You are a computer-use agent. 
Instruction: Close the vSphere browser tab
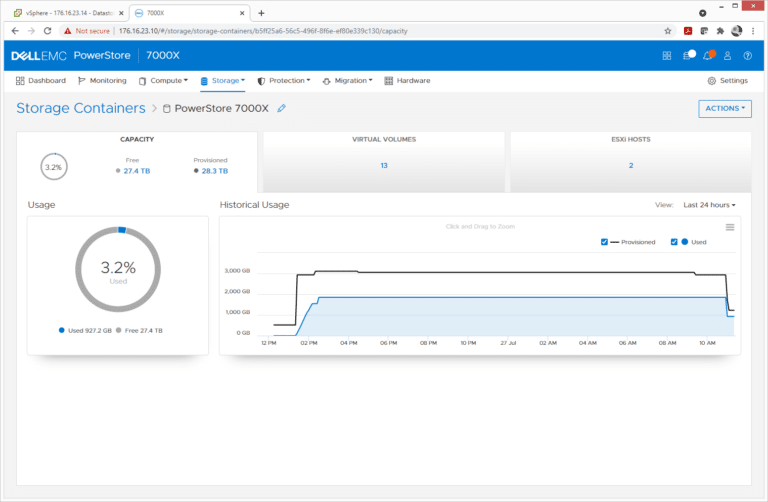(x=121, y=13)
